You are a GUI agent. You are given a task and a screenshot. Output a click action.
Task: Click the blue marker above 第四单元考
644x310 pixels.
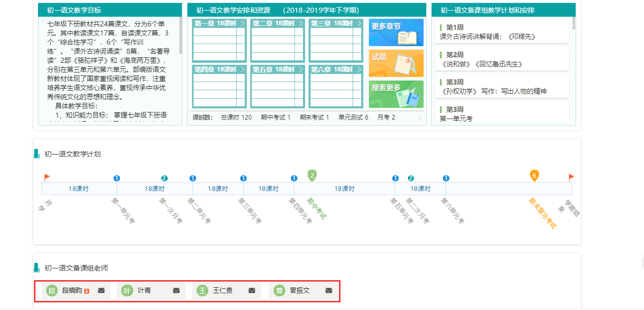294,178
